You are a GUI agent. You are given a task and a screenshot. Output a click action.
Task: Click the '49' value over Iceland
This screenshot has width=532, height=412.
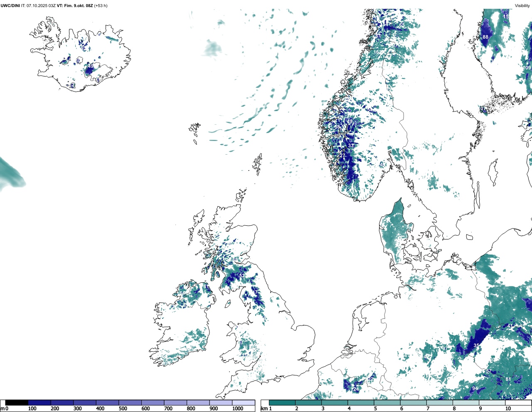(x=91, y=66)
